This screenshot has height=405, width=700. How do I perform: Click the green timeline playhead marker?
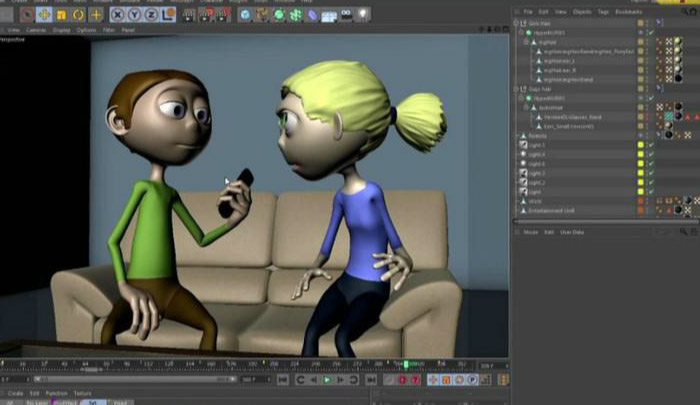click(x=406, y=365)
